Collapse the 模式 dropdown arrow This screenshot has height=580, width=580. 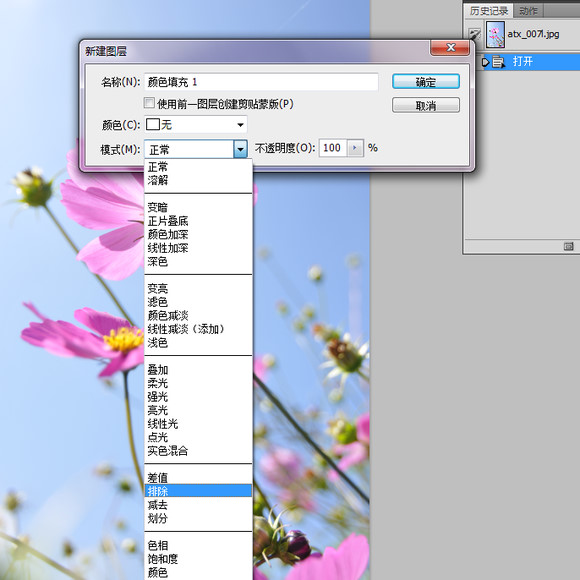240,149
